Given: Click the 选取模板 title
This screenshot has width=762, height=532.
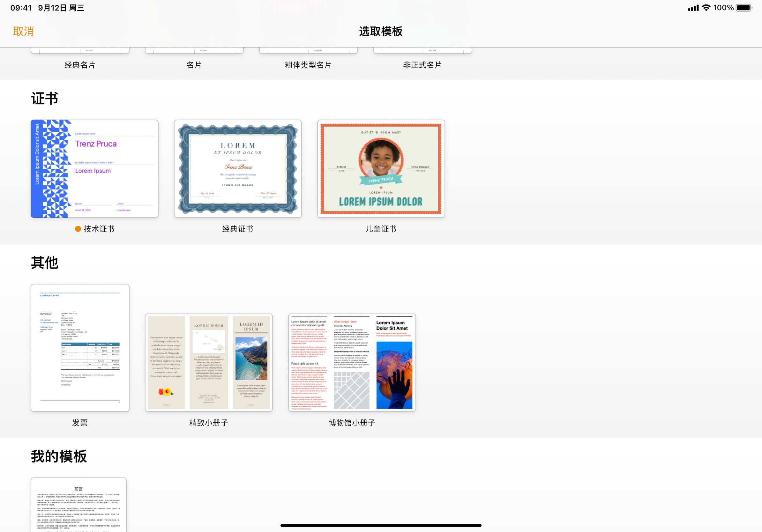Looking at the screenshot, I should click(381, 32).
